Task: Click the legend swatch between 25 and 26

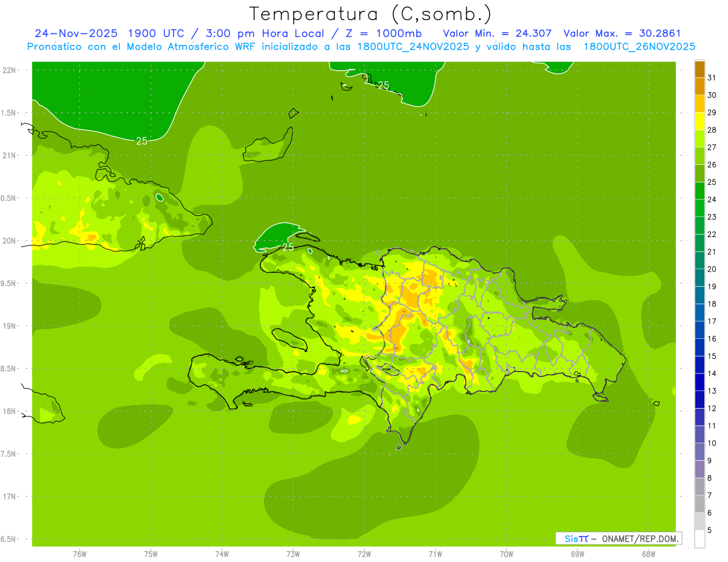Action: pyautogui.click(x=699, y=173)
